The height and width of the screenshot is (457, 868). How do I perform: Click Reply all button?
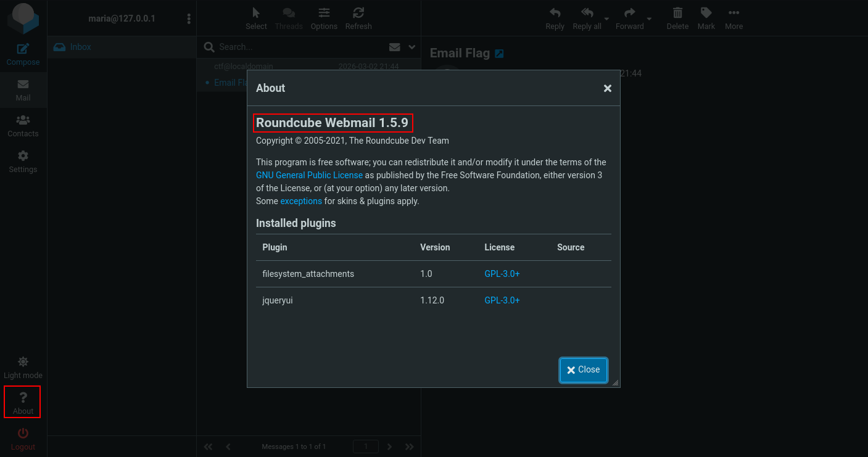(587, 19)
